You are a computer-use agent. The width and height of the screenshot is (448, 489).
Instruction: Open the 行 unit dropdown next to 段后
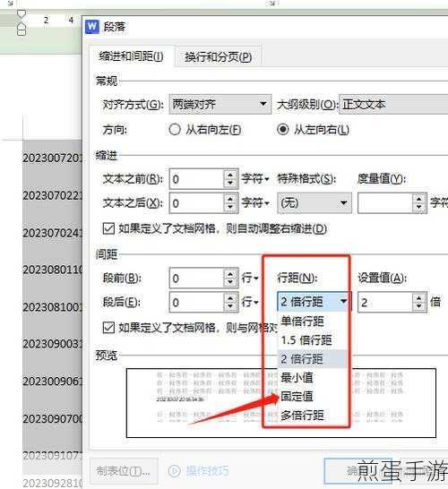250,302
